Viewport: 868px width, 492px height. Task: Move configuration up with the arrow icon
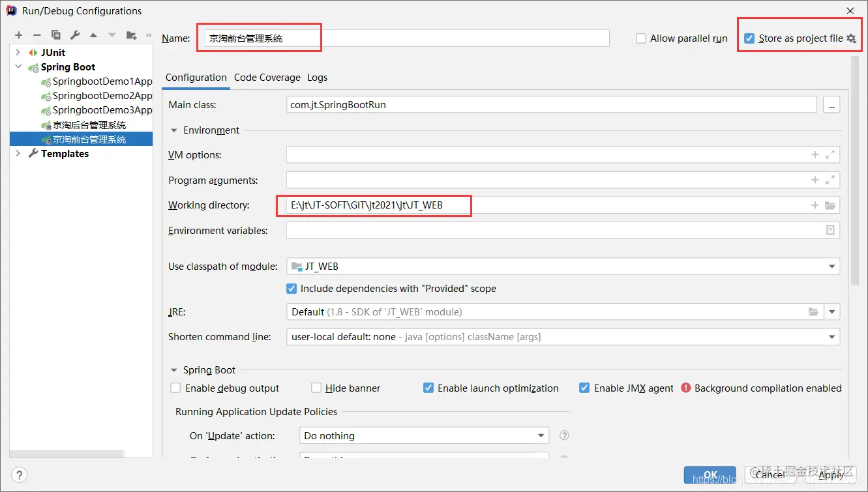pyautogui.click(x=93, y=35)
